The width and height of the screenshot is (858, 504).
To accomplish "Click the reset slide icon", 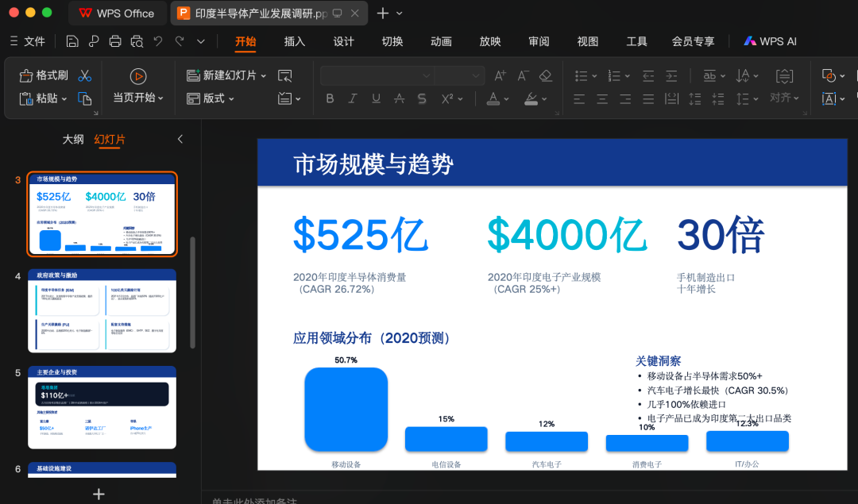I will 284,75.
